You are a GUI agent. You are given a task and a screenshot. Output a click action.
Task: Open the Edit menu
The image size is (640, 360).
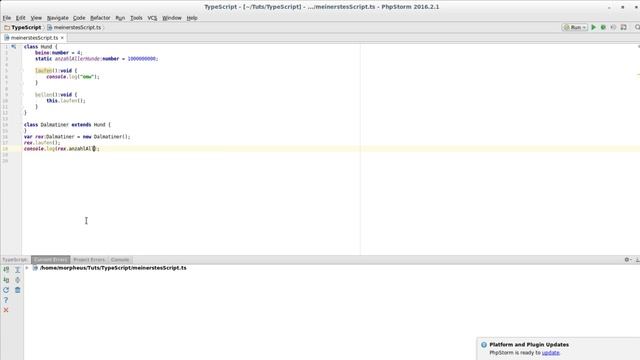point(20,18)
